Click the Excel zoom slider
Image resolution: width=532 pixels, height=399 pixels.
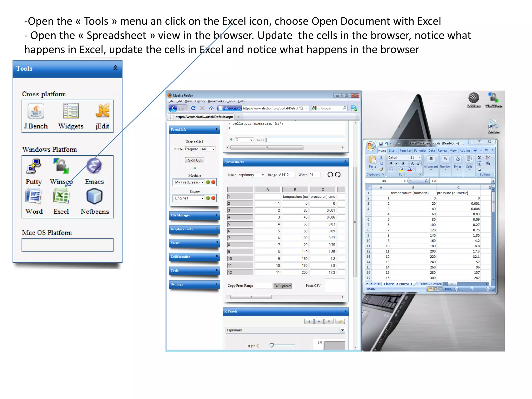[x=472, y=289]
